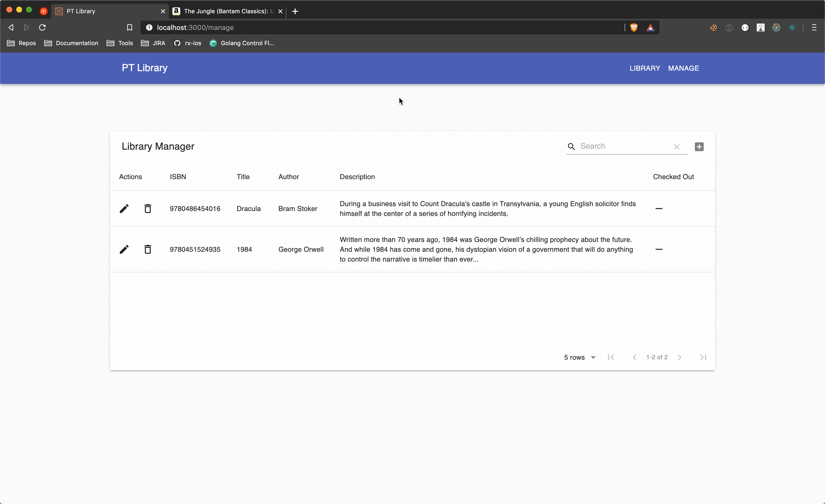This screenshot has width=825, height=504.
Task: Bookmark this page icon in toolbar
Action: click(x=130, y=27)
